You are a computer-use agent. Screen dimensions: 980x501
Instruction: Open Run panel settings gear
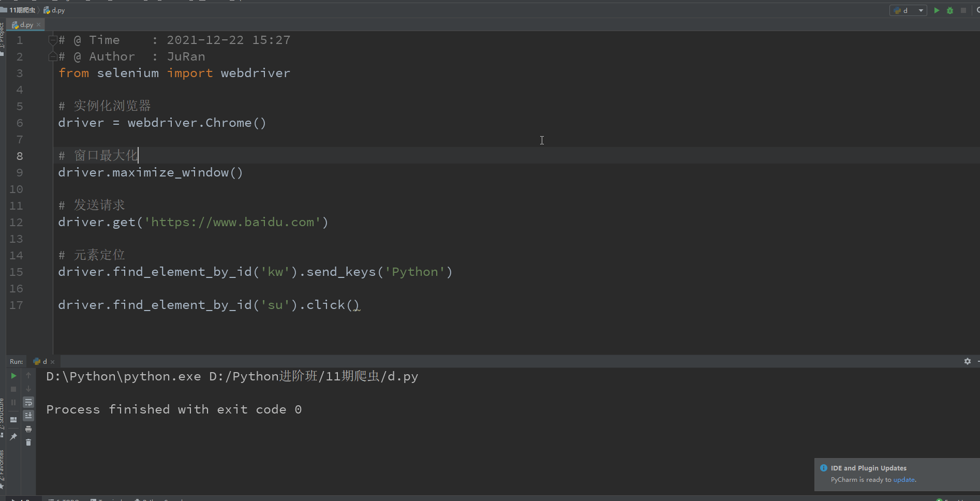point(968,361)
